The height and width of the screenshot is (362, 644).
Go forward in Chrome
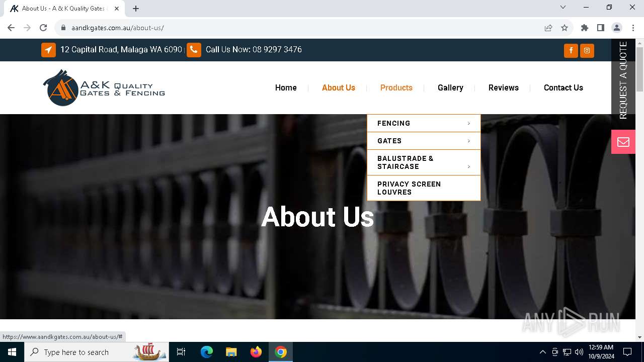(x=27, y=28)
